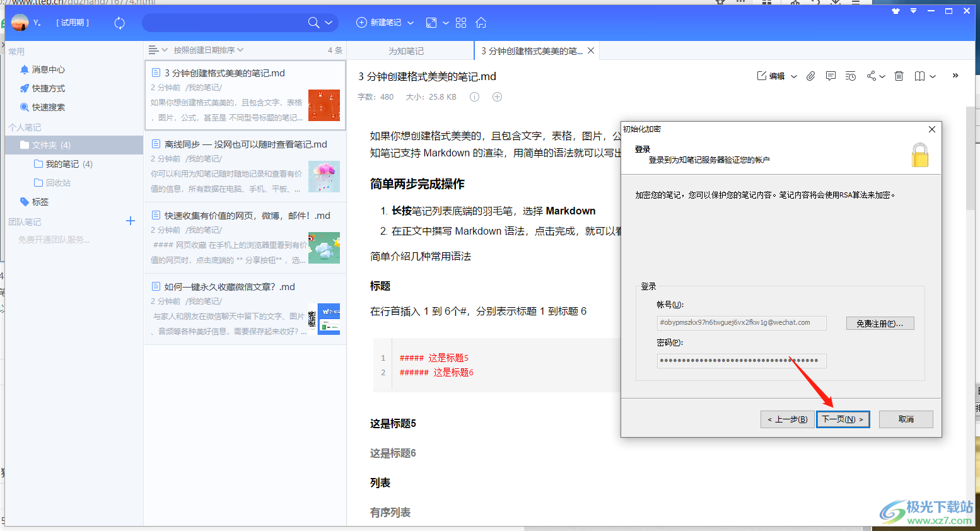The height and width of the screenshot is (531, 980).
Task: Select note 3 分钟创建格式美美的笔记.md in list
Action: pos(245,95)
